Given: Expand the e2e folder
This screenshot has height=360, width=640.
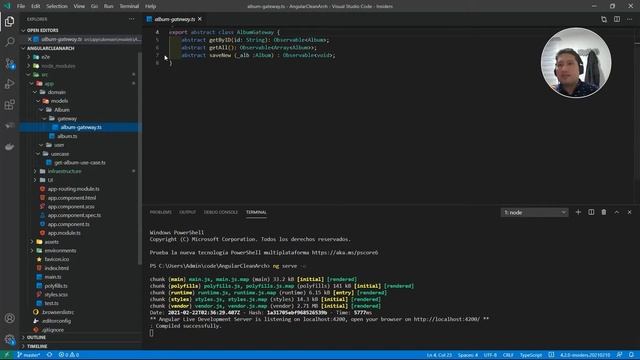Looking at the screenshot, I should click(x=45, y=57).
